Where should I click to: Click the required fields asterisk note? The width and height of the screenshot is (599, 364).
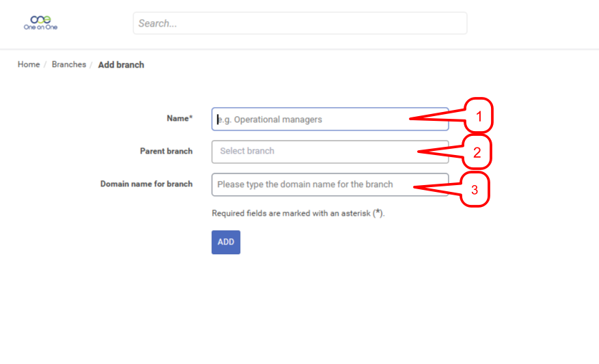[298, 213]
